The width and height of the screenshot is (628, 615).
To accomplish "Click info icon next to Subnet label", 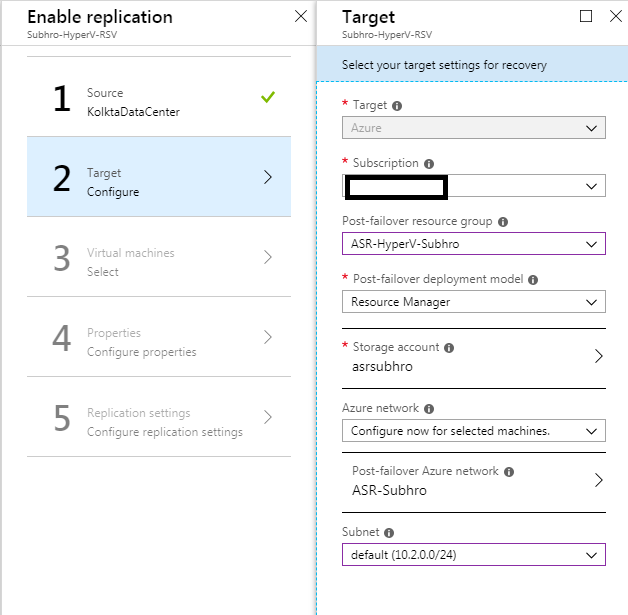I will (x=389, y=534).
